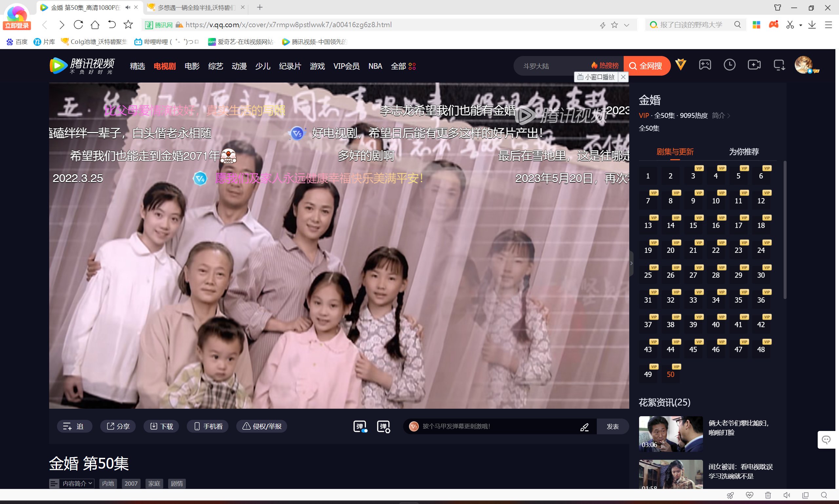This screenshot has height=504, width=839.
Task: Select episode 49 in episode list
Action: point(648,374)
